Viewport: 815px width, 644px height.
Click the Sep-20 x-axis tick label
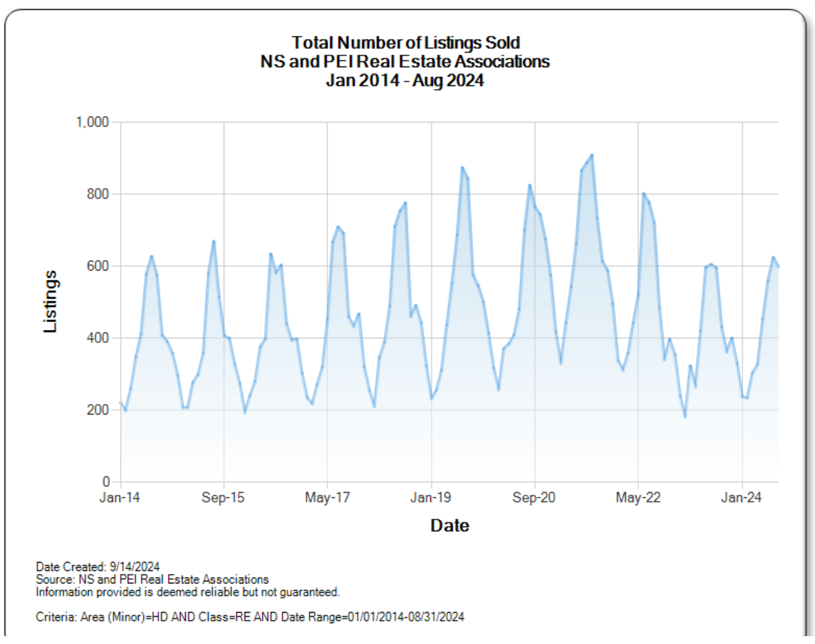click(x=534, y=497)
